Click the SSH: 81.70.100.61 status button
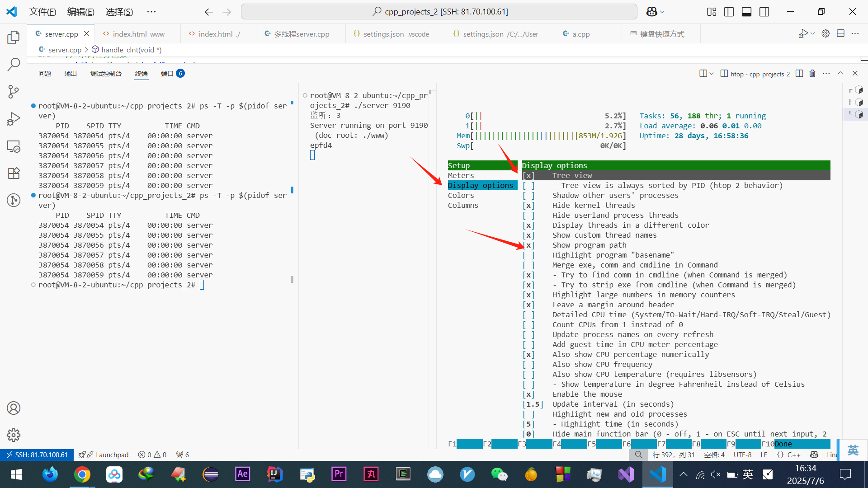Screen dimensions: 868x488 pos(36,455)
